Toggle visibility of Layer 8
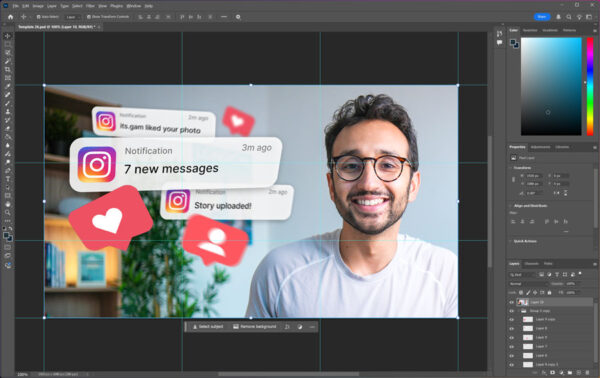The width and height of the screenshot is (600, 378). click(512, 328)
